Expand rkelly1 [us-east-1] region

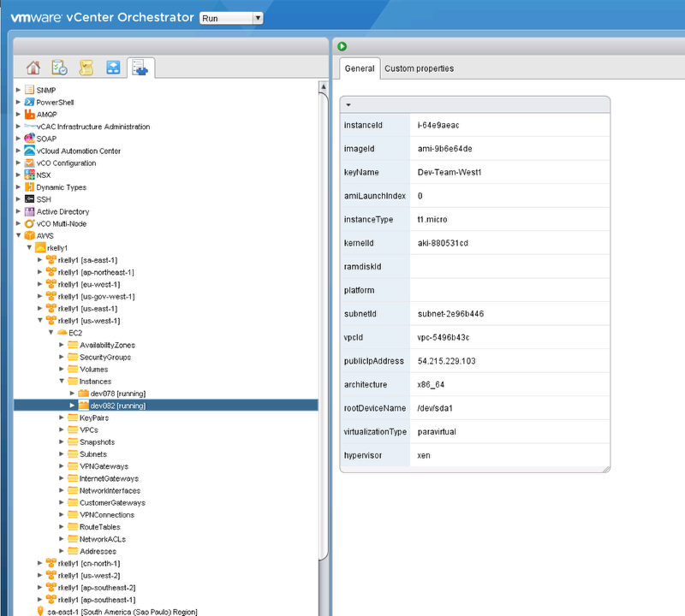[39, 309]
